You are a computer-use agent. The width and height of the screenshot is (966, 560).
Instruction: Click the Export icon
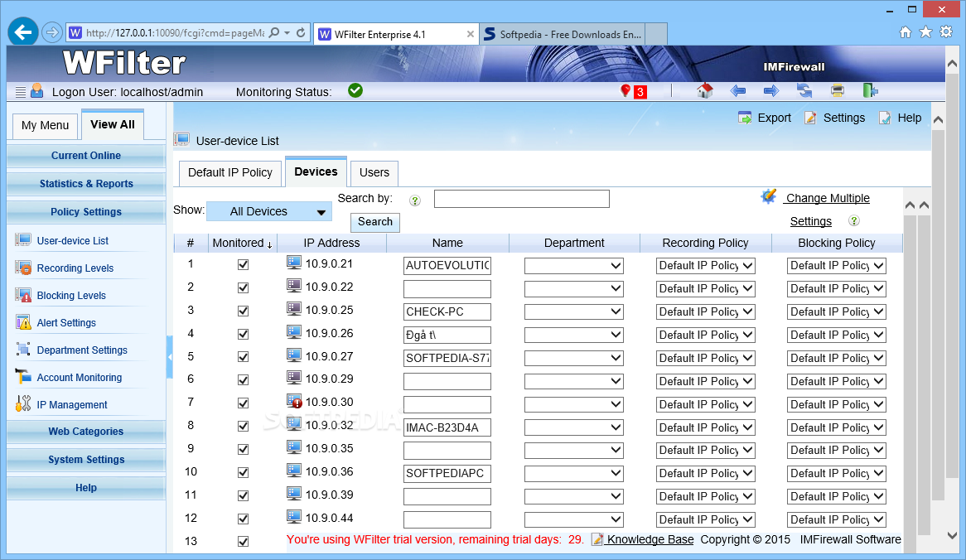click(x=745, y=118)
